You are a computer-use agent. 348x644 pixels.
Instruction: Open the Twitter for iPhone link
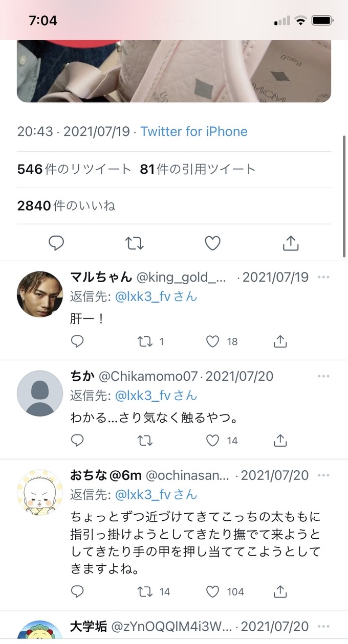(x=193, y=131)
